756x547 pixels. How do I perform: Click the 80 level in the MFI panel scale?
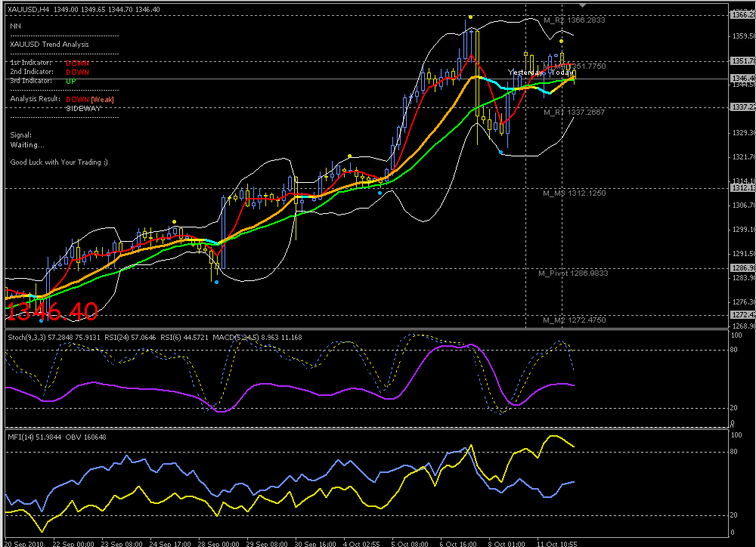(734, 452)
